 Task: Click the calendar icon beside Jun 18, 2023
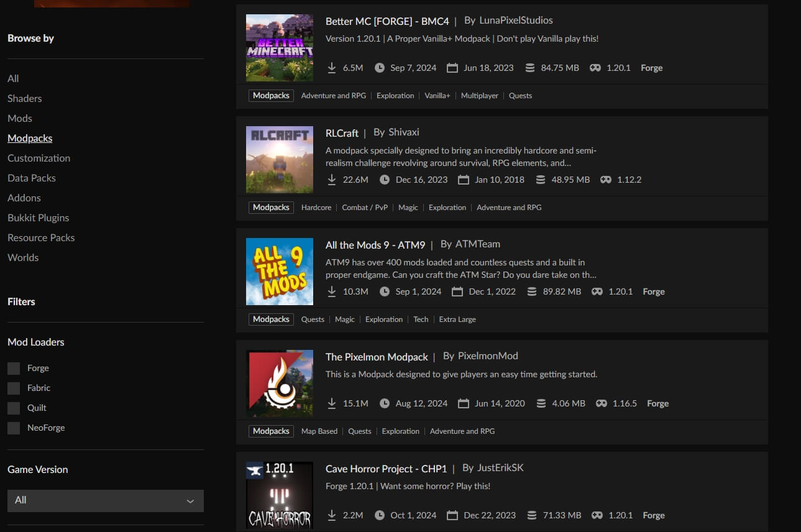[452, 68]
